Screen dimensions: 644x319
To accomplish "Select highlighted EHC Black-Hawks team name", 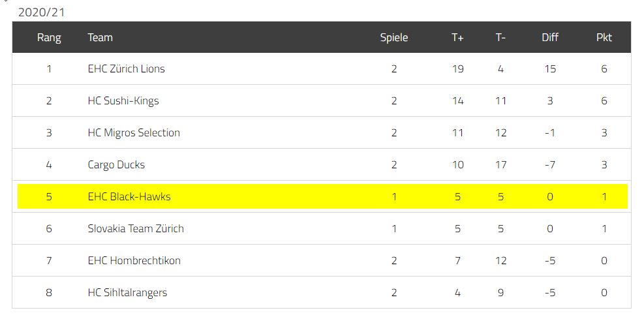I will coord(129,196).
